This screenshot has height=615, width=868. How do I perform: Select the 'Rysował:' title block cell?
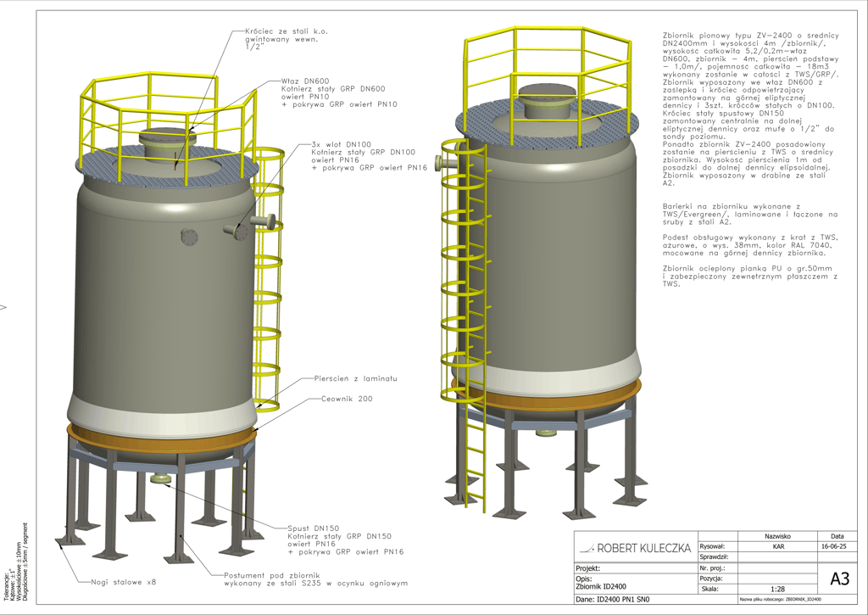[x=717, y=546]
